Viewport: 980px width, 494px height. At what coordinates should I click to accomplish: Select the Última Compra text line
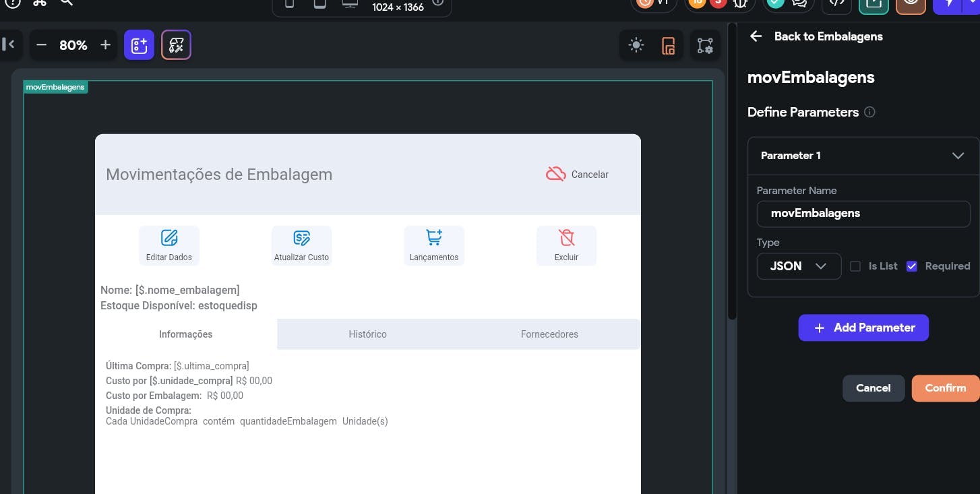(x=177, y=366)
